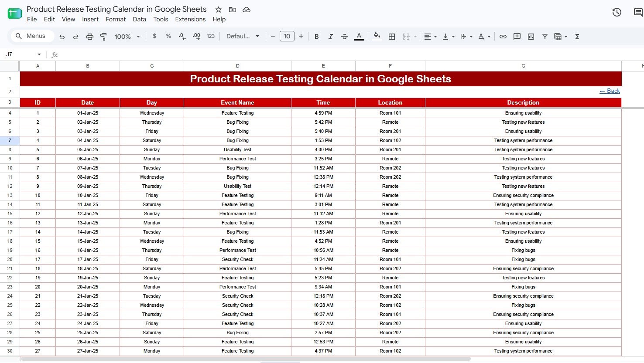Screen dimensions: 644x363
Task: Click the Create a filter icon
Action: click(545, 37)
